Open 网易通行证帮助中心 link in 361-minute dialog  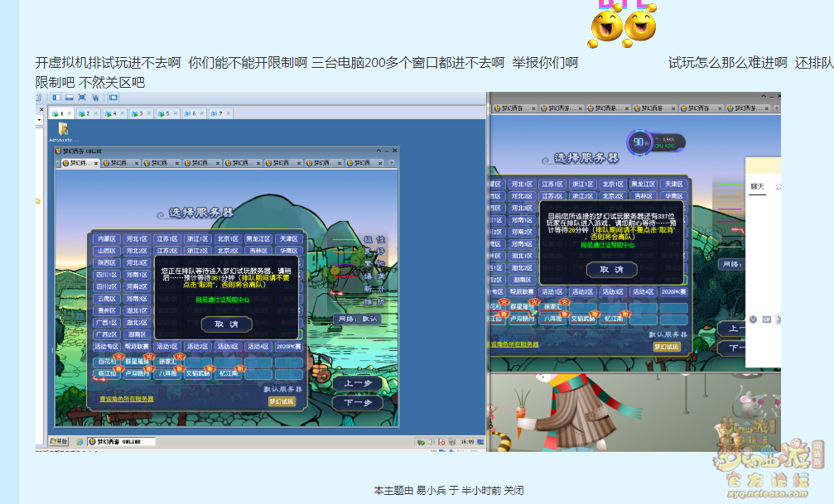[222, 300]
